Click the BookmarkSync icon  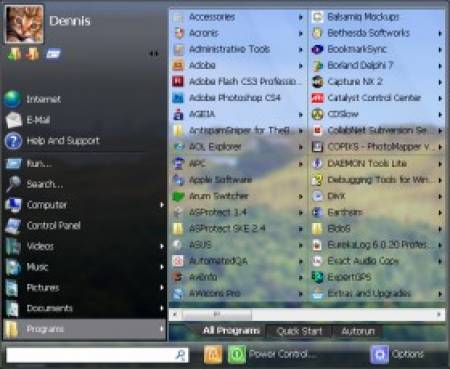(x=317, y=49)
